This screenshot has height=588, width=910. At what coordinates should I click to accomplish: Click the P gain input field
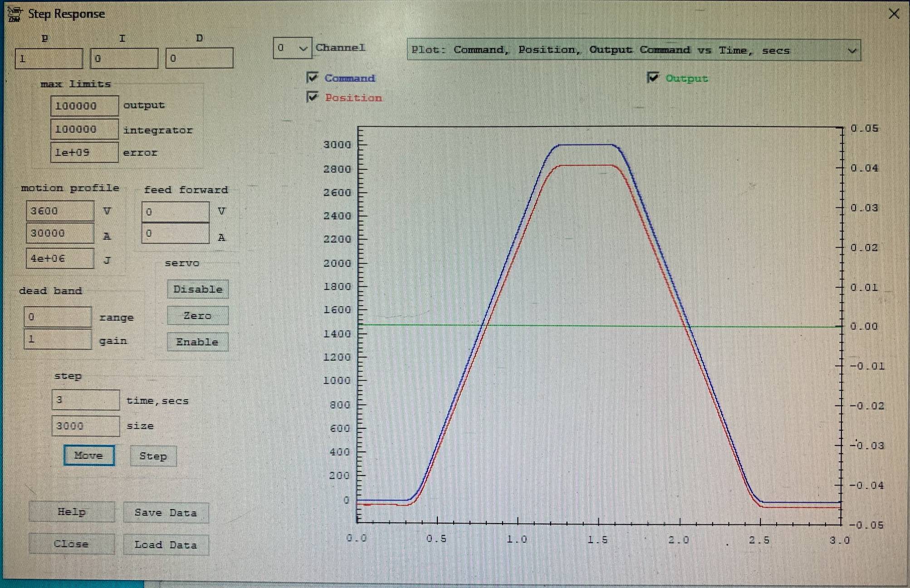point(49,59)
